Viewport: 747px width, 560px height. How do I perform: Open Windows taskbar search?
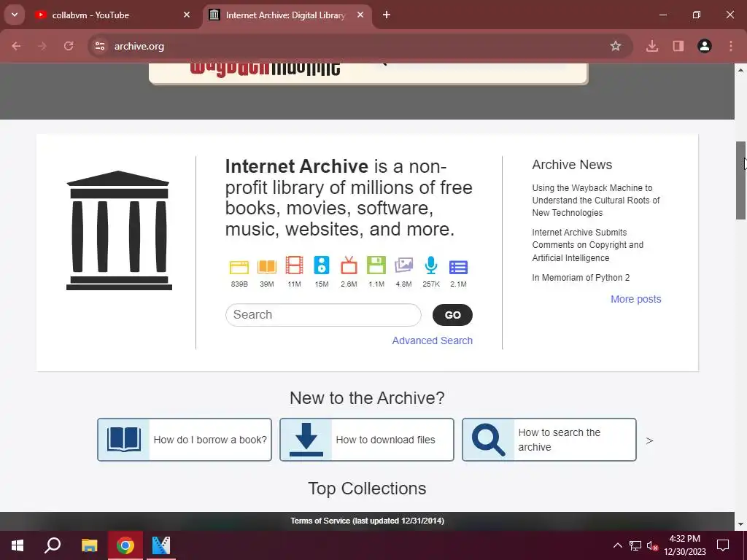tap(53, 545)
